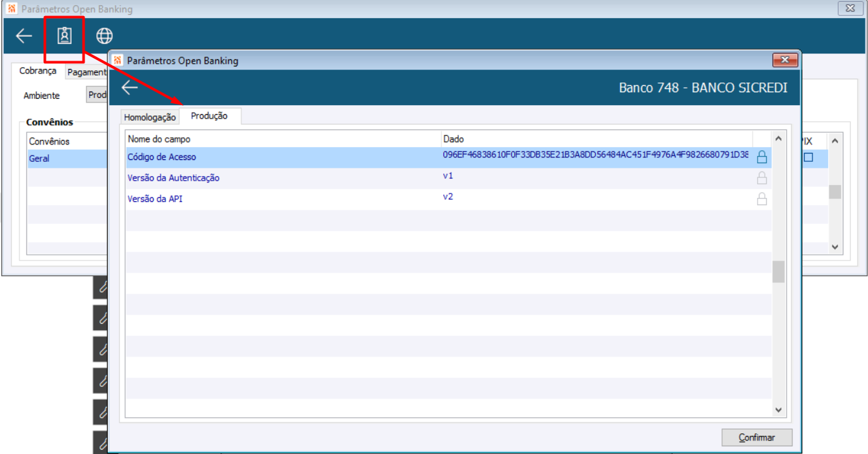This screenshot has width=868, height=454.
Task: Select the Versão da Autenticação field name
Action: tap(174, 178)
